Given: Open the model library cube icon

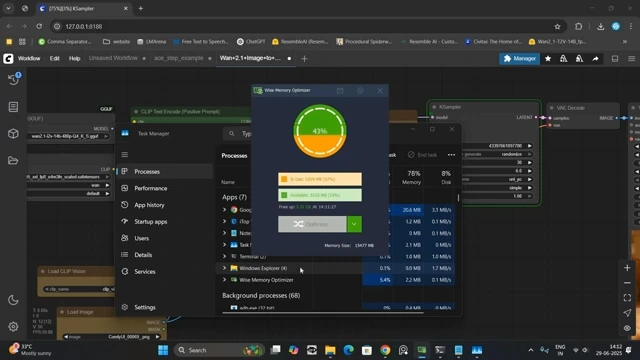Looking at the screenshot, I should click(x=13, y=133).
